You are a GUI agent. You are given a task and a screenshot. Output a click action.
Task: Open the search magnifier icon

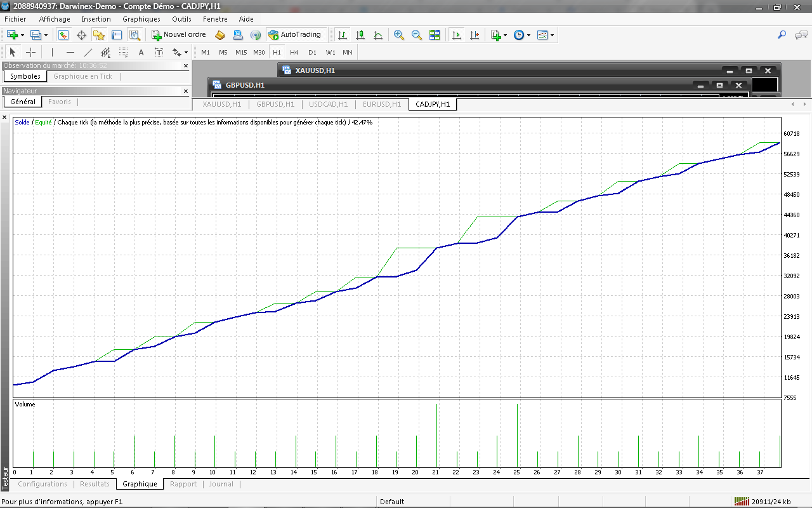782,35
